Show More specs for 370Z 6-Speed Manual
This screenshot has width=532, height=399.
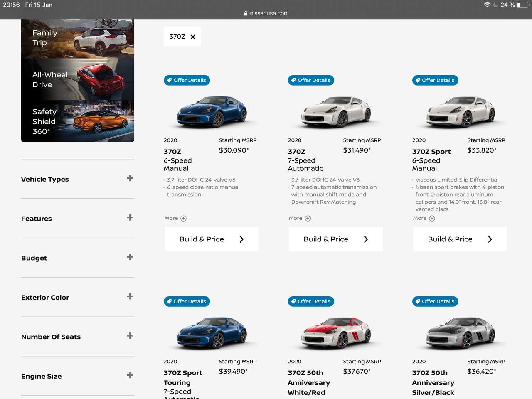click(175, 218)
